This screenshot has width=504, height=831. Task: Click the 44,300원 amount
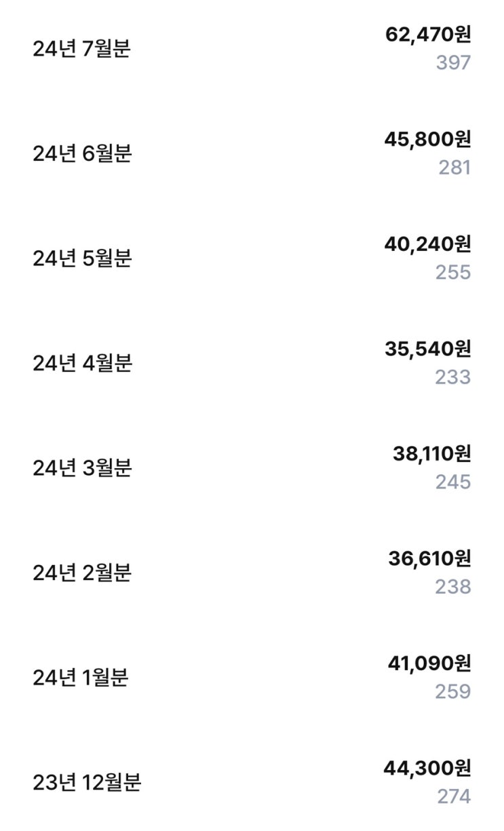pos(428,768)
